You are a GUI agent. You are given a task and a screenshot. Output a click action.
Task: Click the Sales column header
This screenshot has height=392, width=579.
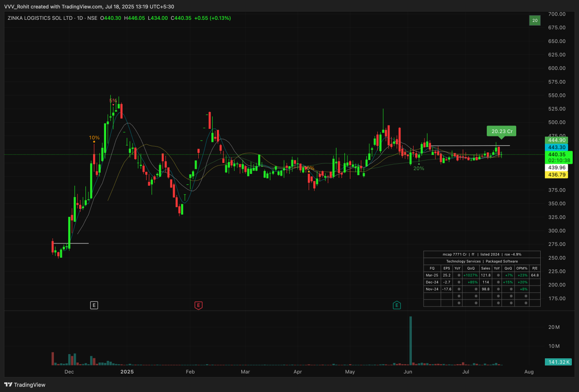[x=485, y=268]
